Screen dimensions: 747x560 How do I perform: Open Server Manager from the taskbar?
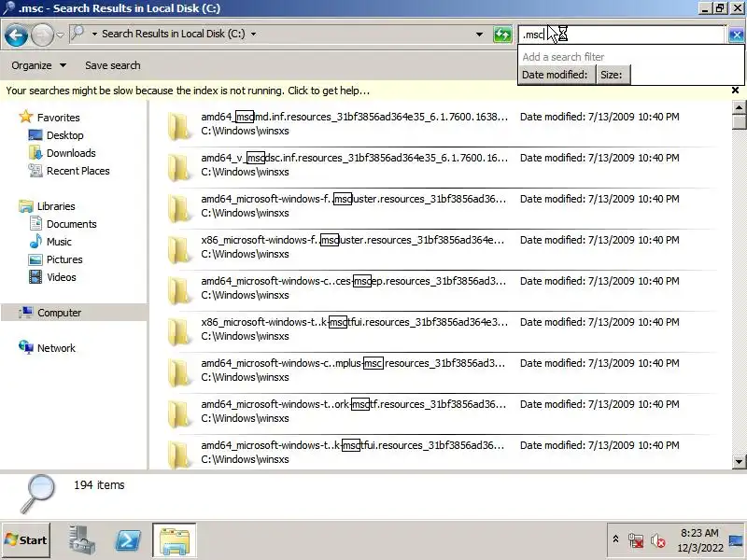coord(82,540)
